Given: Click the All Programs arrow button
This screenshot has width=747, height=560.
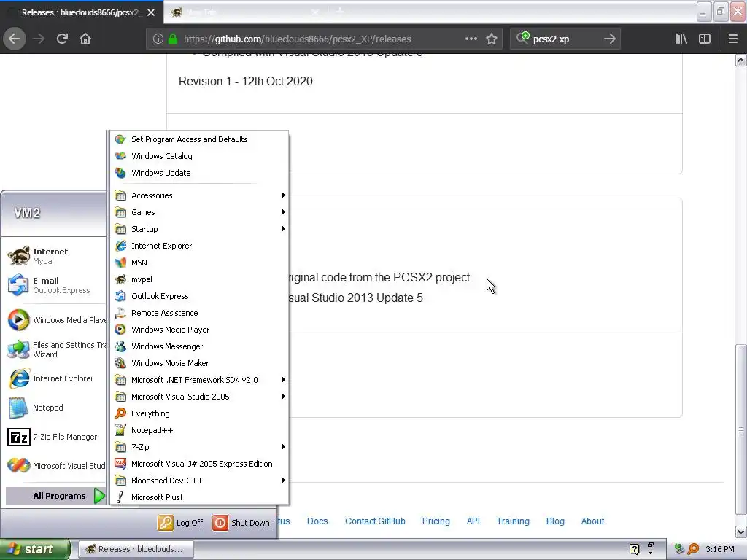Looking at the screenshot, I should 99,496.
